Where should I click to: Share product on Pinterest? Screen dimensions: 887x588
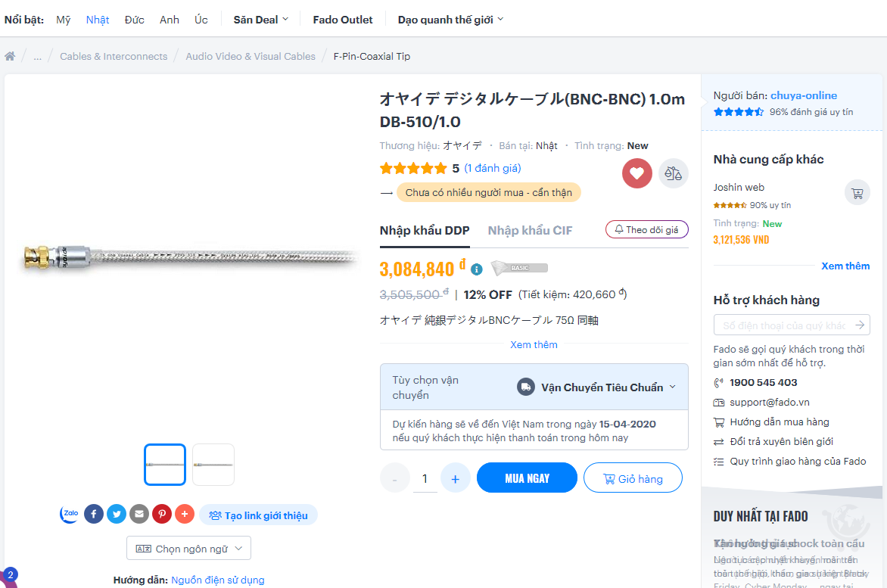tap(162, 514)
